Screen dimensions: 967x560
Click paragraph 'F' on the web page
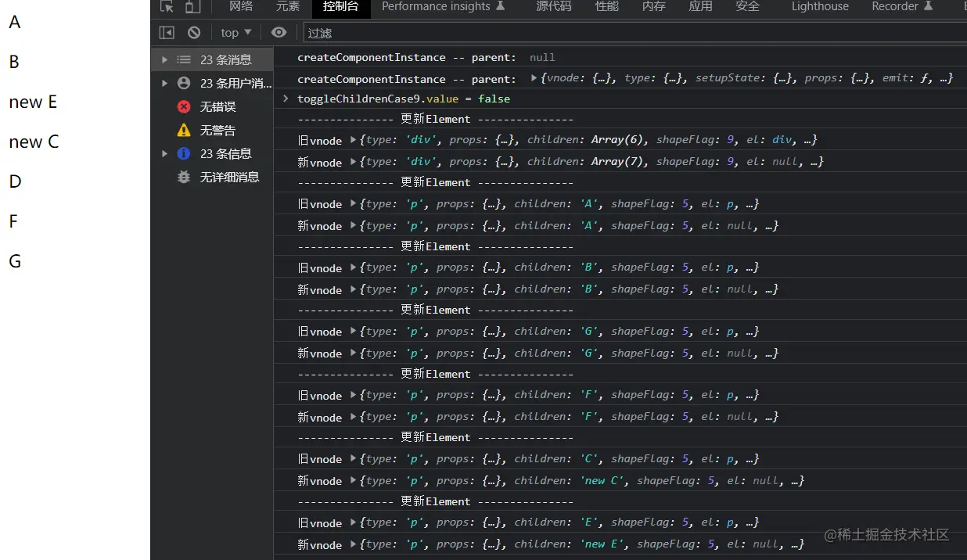pyautogui.click(x=13, y=221)
